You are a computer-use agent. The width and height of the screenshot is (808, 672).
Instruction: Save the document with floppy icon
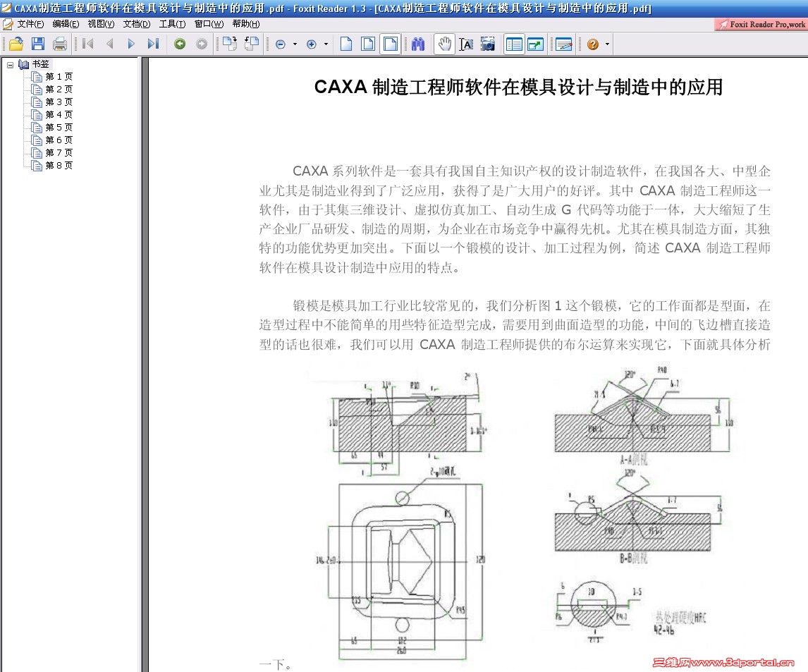pos(37,44)
